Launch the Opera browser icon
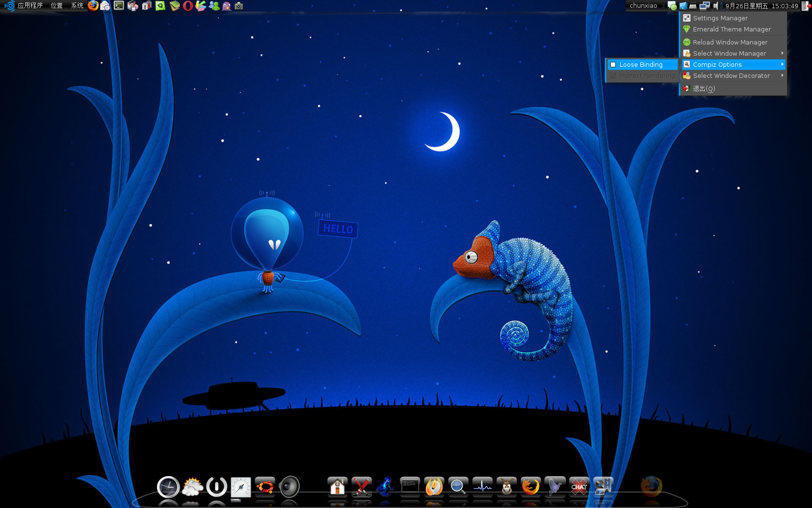Viewport: 812px width, 508px height. tap(188, 6)
